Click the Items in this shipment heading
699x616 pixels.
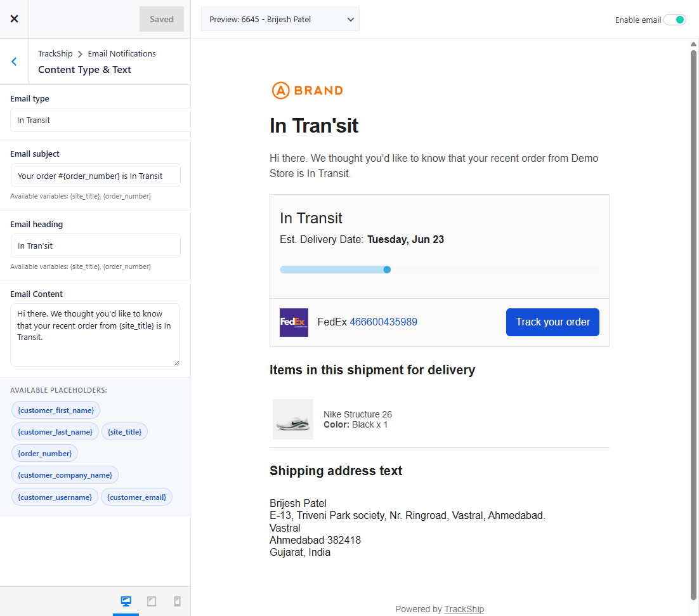click(372, 370)
